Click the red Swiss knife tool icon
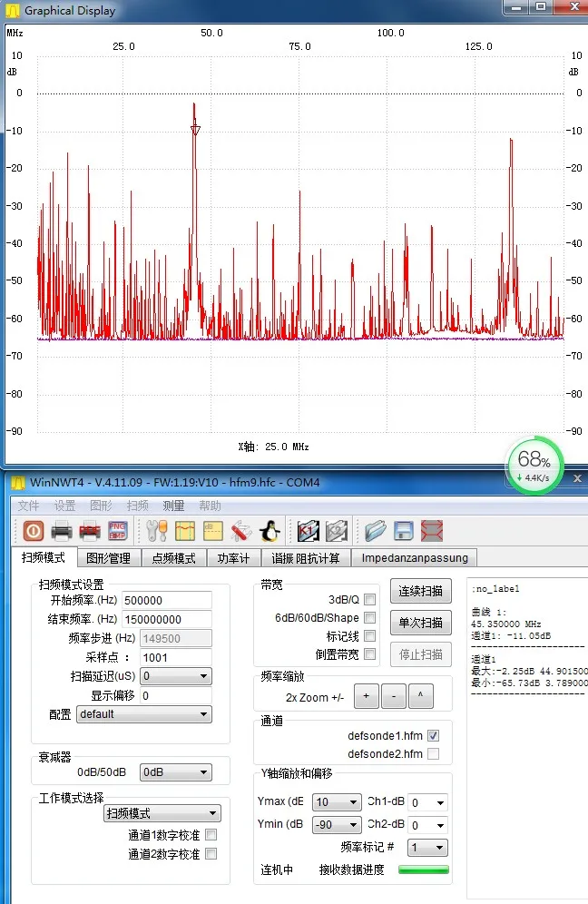Viewport: 588px width, 904px height. 241,531
